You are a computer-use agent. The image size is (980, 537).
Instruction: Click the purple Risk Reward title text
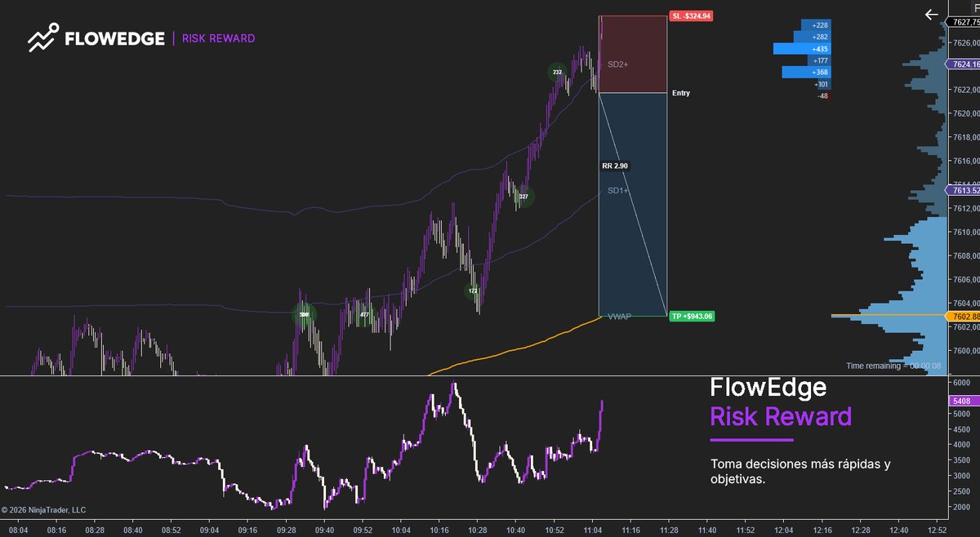781,416
